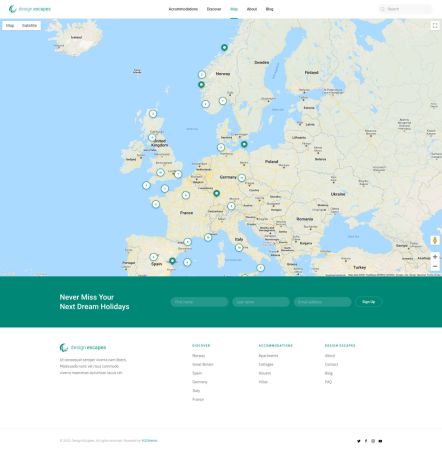Click the Email address newsletter field
The image size is (442, 453).
tap(322, 302)
